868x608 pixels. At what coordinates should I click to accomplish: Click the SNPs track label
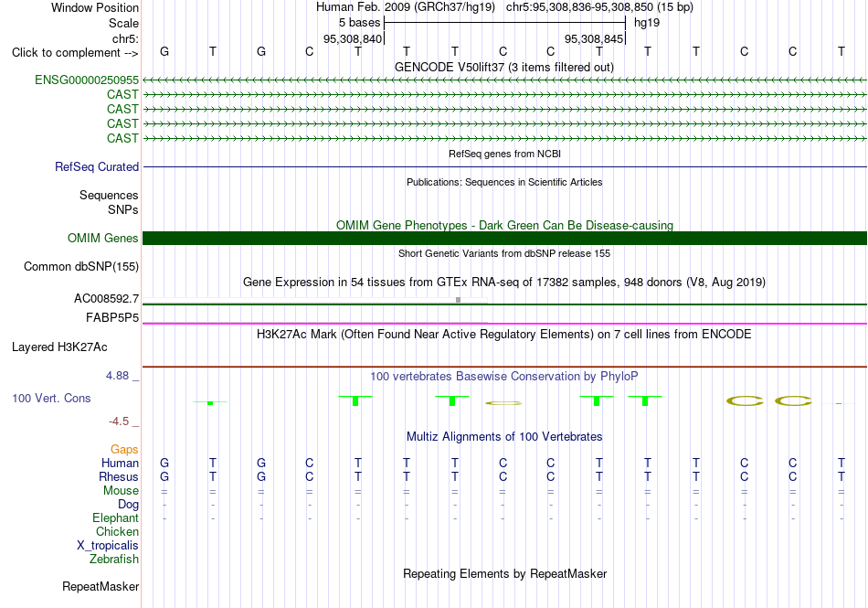pos(123,210)
